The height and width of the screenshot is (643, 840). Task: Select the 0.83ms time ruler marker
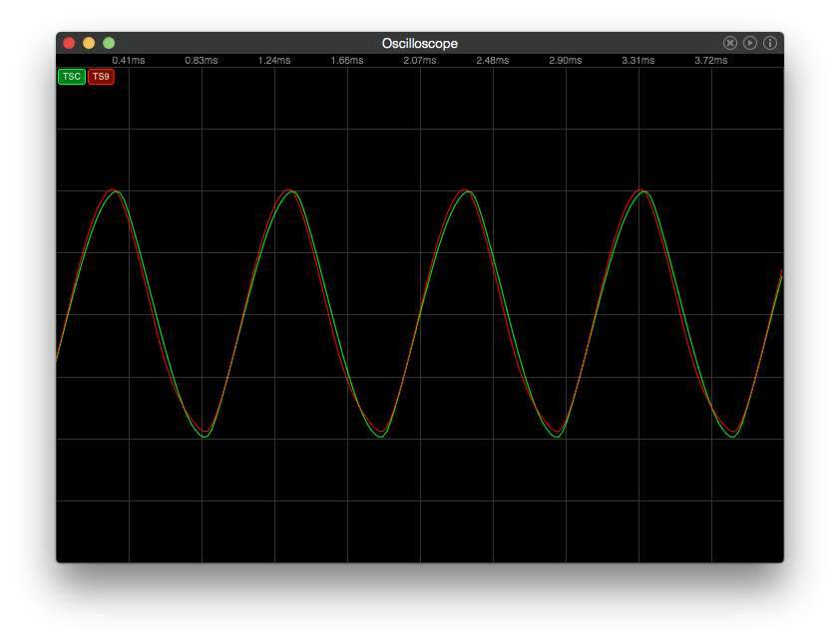(x=202, y=61)
